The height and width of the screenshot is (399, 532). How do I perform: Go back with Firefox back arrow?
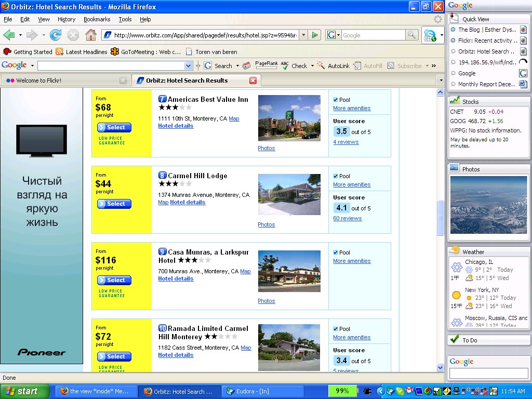(x=9, y=35)
